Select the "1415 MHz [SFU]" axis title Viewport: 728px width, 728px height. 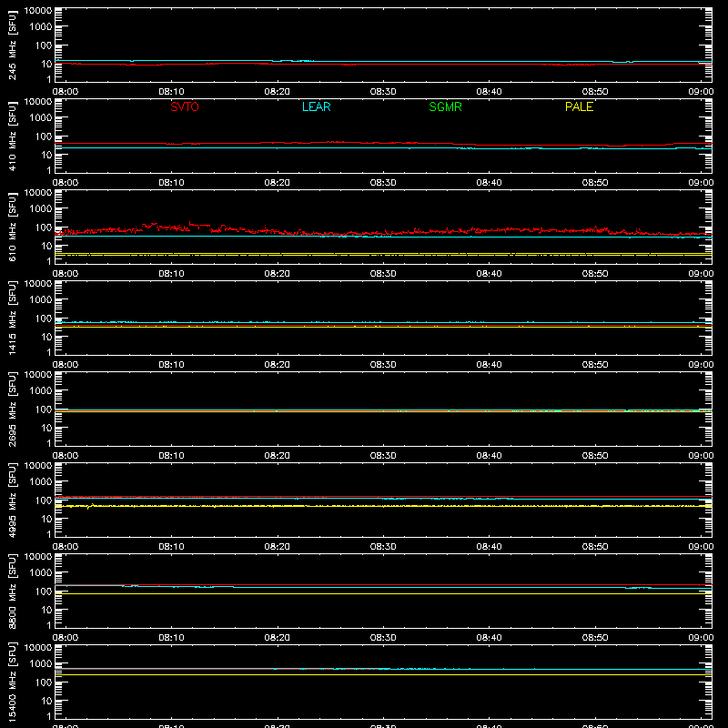12,318
